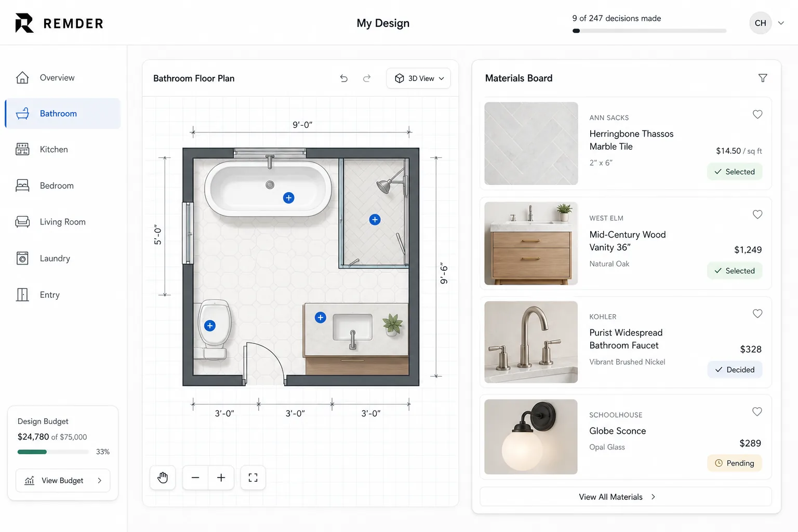Image resolution: width=798 pixels, height=532 pixels.
Task: Click the "My Design" page title
Action: click(383, 23)
